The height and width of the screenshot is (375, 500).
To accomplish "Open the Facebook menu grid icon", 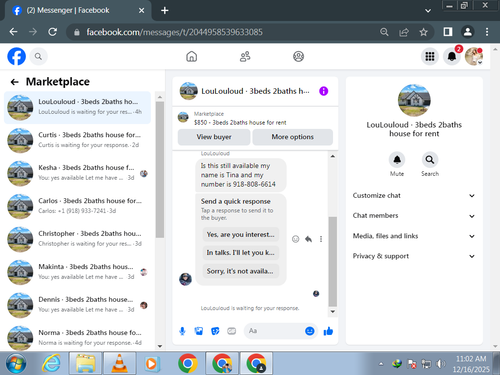I will pos(430,56).
